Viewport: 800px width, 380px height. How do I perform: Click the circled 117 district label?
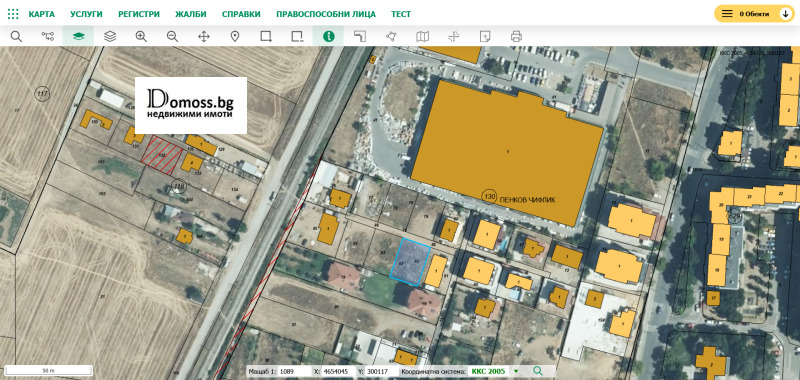42,93
